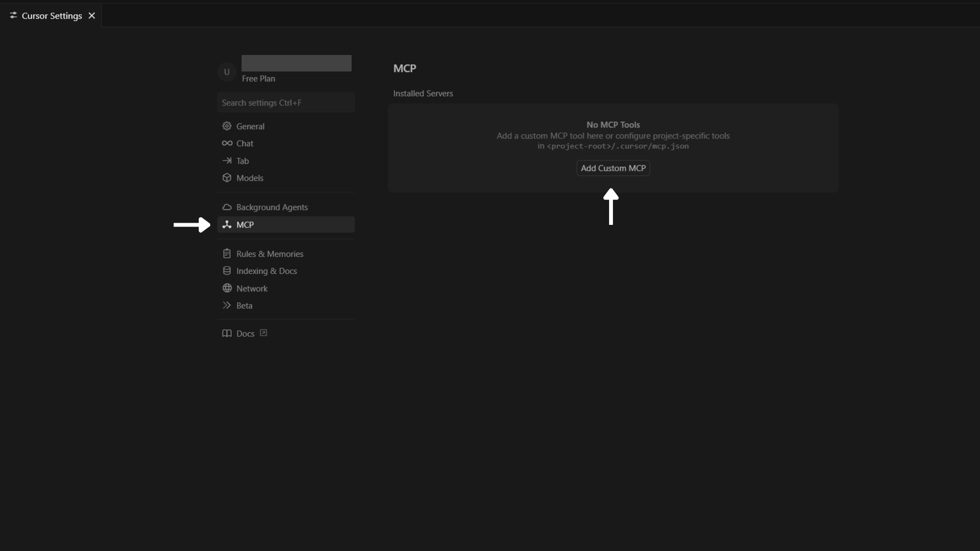Click the Network globe icon
This screenshot has width=980, height=551.
227,288
